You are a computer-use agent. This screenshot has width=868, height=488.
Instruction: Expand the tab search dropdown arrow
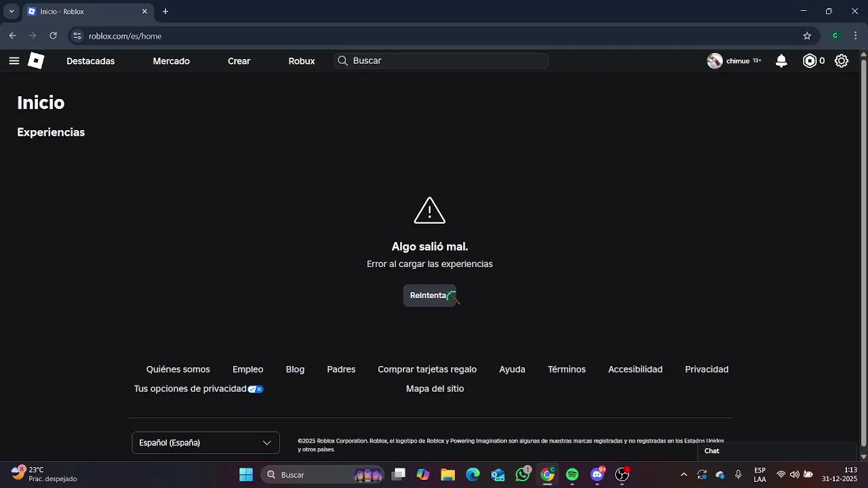12,12
